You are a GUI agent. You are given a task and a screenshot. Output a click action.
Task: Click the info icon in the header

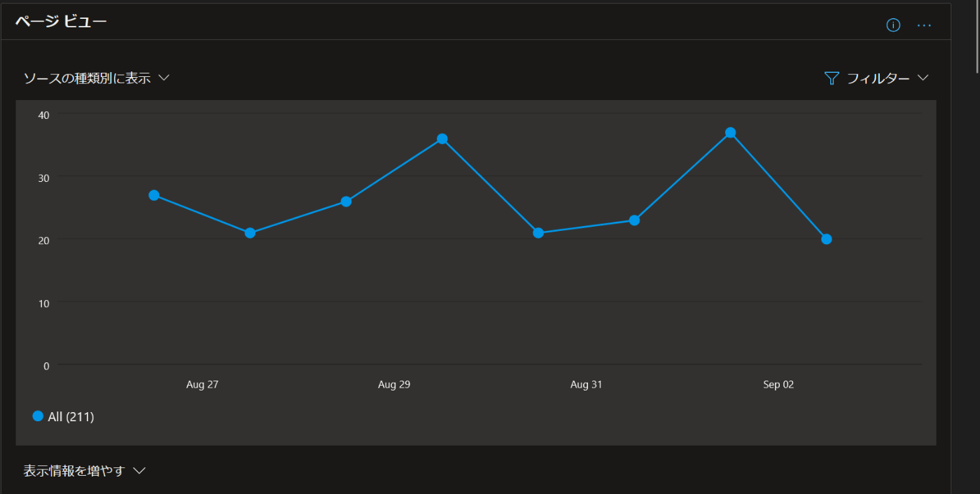click(892, 25)
